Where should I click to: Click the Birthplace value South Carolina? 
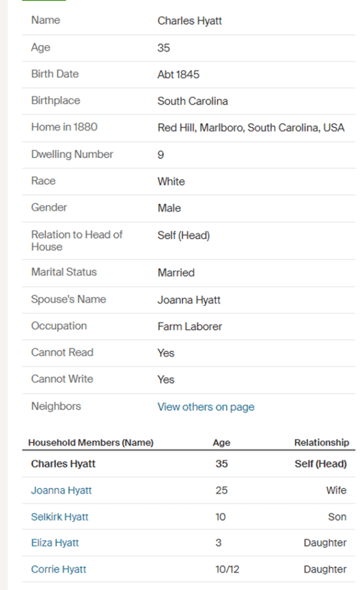[x=192, y=101]
